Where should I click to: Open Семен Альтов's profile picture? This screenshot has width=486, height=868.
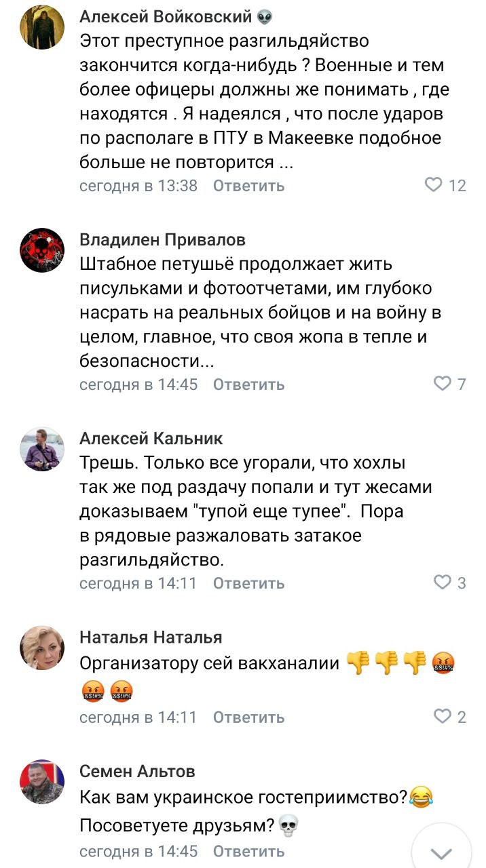(x=42, y=782)
